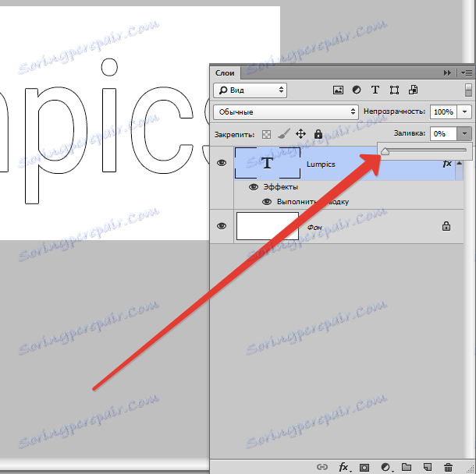The height and width of the screenshot is (474, 476).
Task: Collapse effects arrow on Lumpics layer
Action: pyautogui.click(x=460, y=163)
